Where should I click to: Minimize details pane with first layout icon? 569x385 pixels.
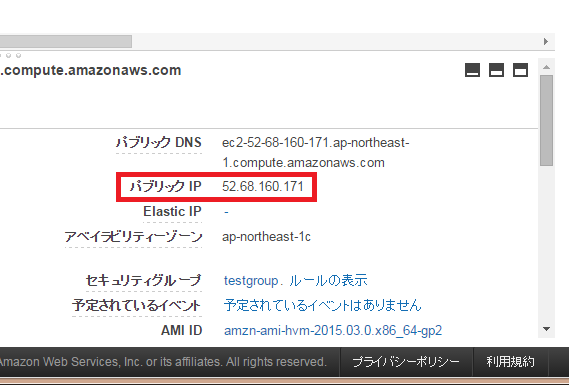(x=472, y=70)
